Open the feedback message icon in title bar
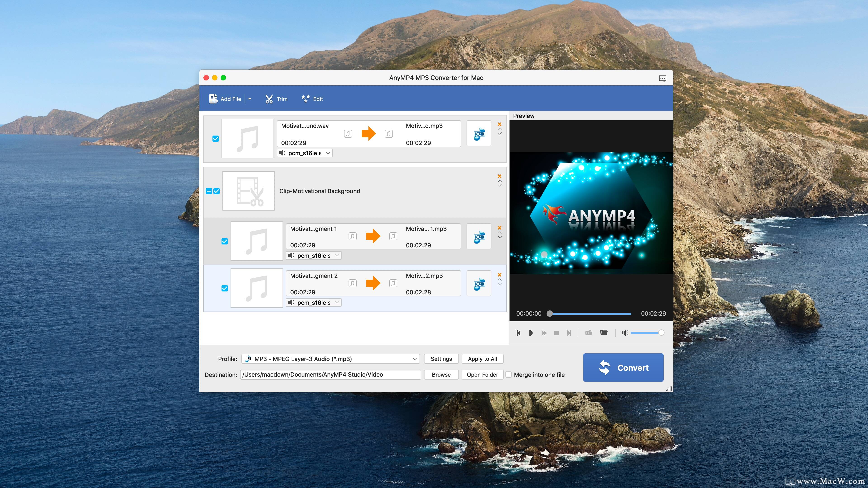The height and width of the screenshot is (488, 868). [663, 78]
